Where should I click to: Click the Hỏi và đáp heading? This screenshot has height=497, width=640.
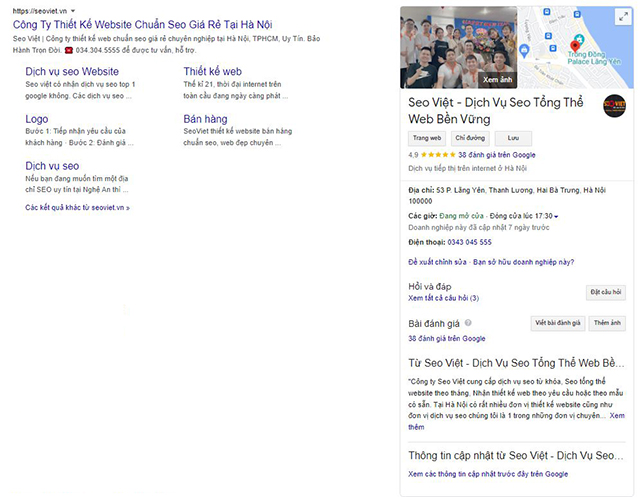point(429,287)
